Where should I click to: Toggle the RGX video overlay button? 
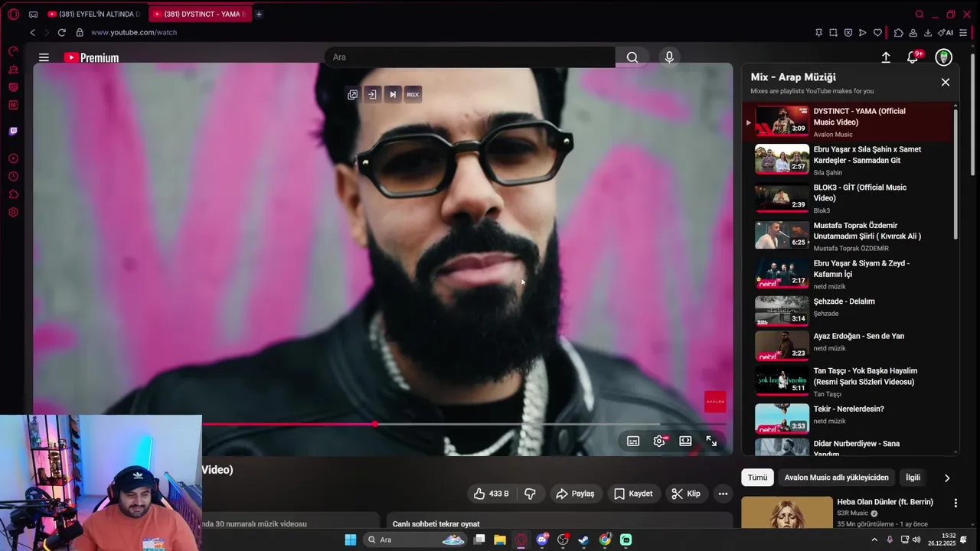click(413, 95)
